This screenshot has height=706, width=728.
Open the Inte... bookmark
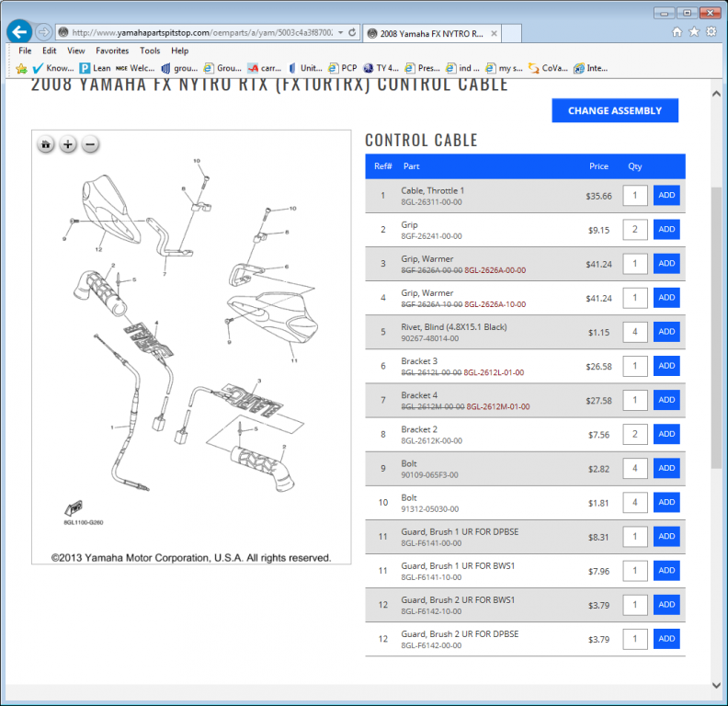click(x=590, y=68)
